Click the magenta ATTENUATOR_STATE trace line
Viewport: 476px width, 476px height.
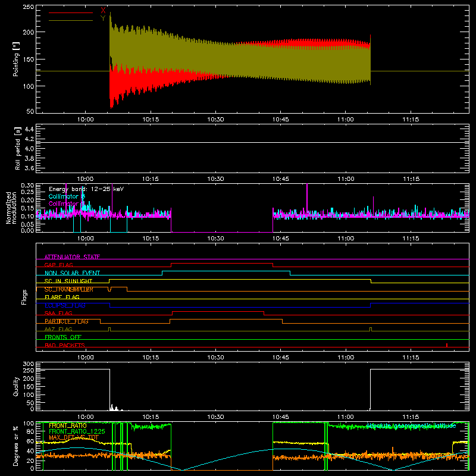click(252, 259)
